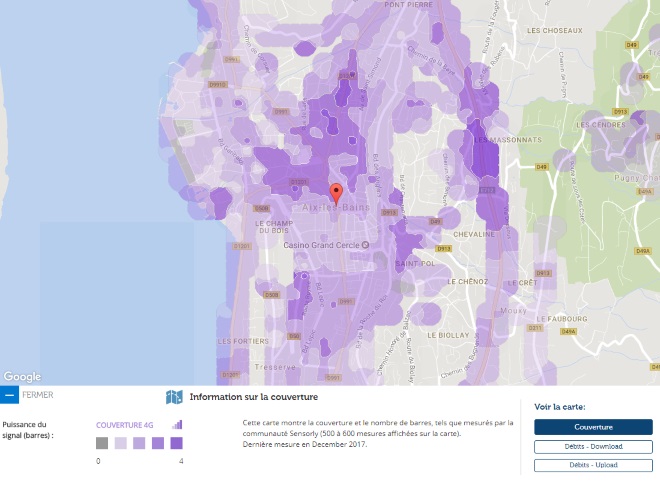
Task: Click the red location pin on Aix-les-Bains
Action: 336,194
